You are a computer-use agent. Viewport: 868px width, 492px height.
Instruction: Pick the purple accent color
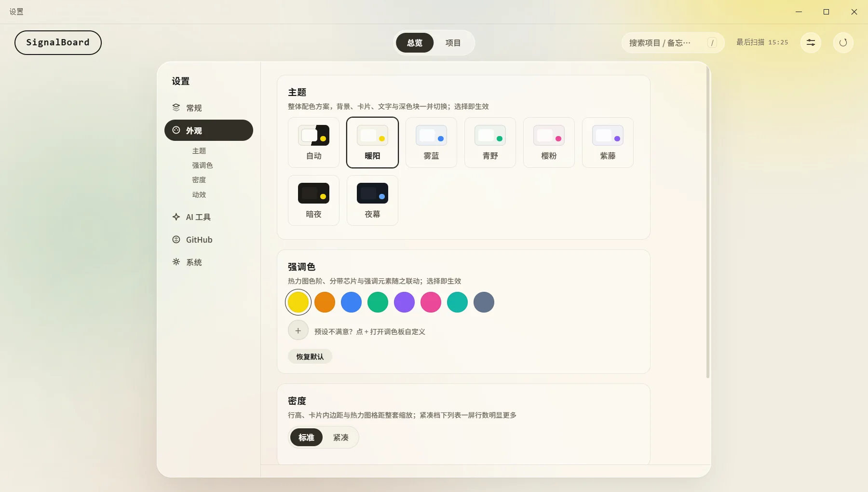pos(405,302)
